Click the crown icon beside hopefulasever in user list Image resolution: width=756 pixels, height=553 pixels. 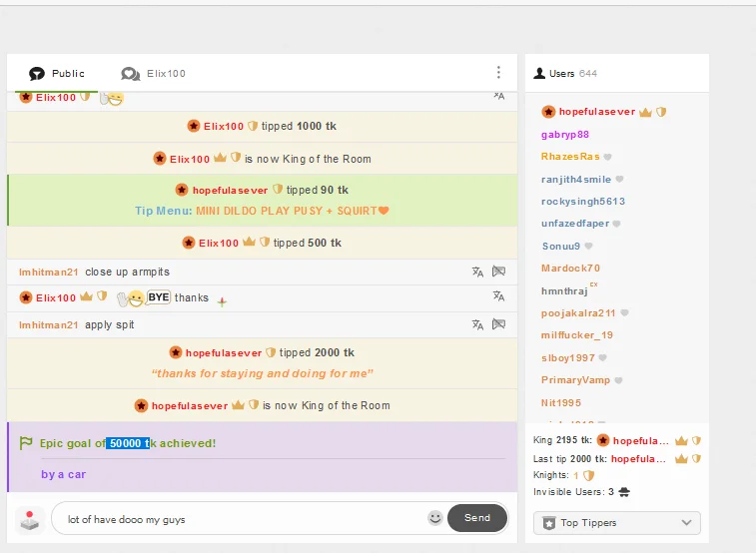coord(645,112)
